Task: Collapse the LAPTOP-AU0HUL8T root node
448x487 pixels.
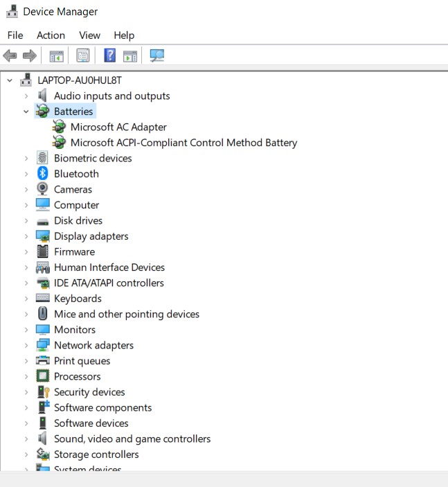Action: 10,80
